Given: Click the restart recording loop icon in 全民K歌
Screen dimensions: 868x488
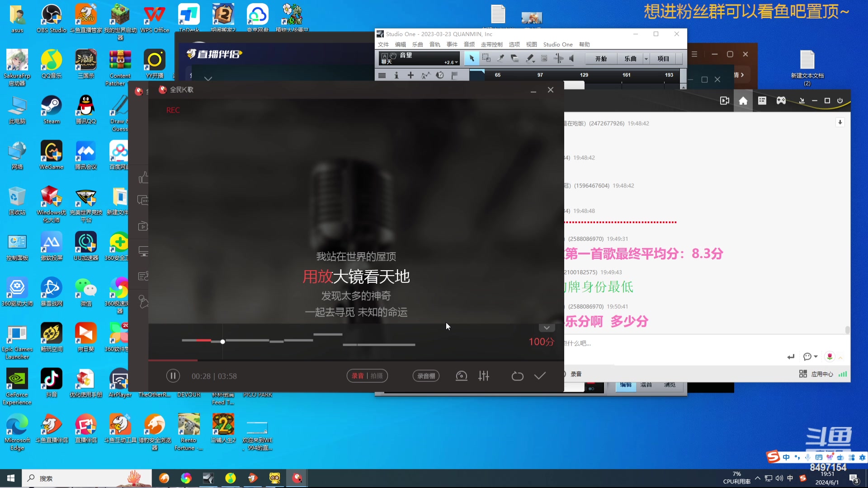Looking at the screenshot, I should (518, 376).
